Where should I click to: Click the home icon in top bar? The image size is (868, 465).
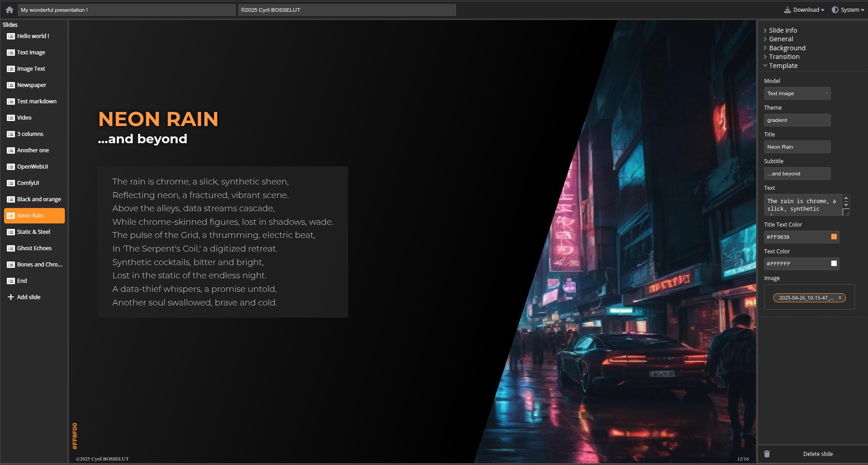point(10,10)
